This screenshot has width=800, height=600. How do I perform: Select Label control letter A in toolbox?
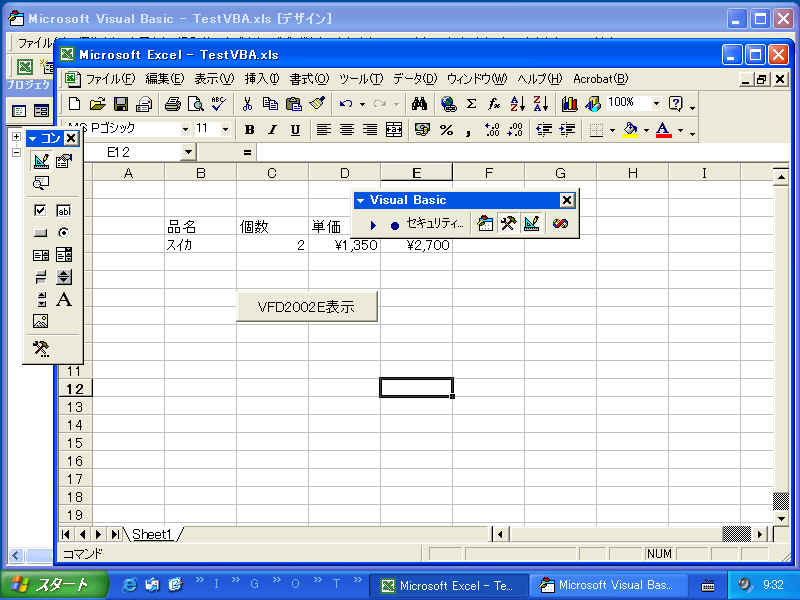(x=64, y=299)
